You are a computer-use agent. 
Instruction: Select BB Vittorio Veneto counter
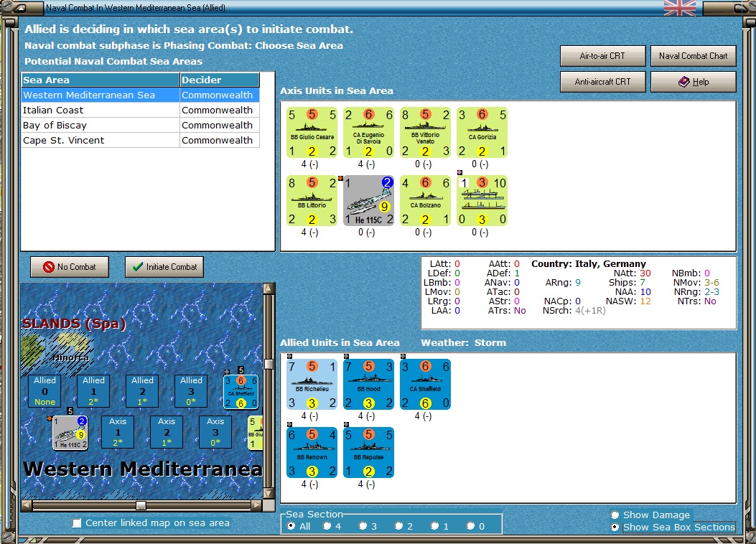click(x=425, y=133)
